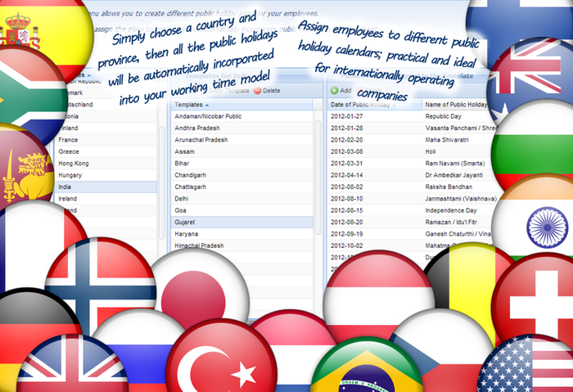
Task: Select the Janmashtami (Vaishnava) holiday
Action: (x=461, y=198)
